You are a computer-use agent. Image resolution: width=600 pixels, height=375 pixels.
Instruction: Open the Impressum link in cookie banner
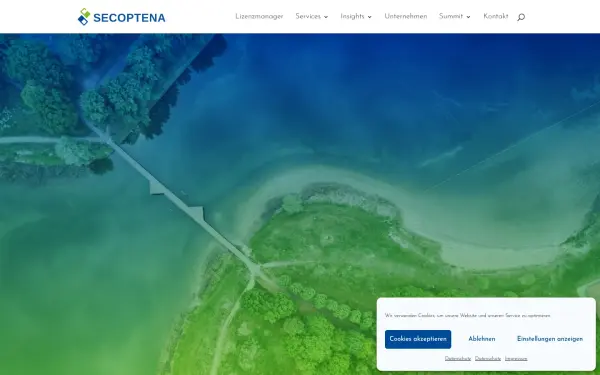point(516,359)
